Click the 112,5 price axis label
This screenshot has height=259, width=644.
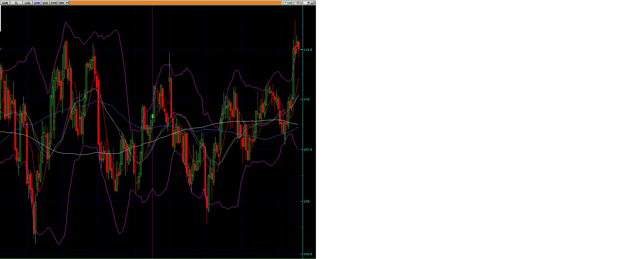coord(308,50)
